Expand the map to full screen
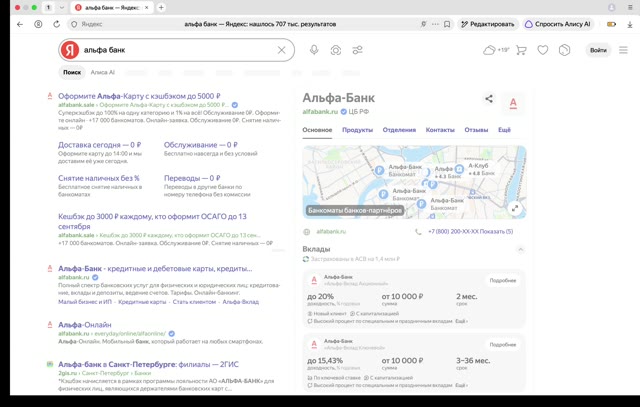 pos(515,208)
